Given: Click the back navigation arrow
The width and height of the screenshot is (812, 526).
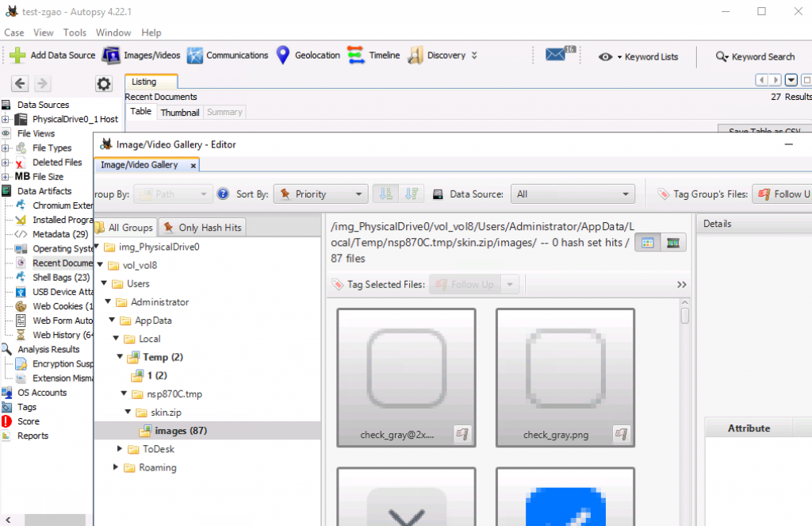Looking at the screenshot, I should coord(20,84).
